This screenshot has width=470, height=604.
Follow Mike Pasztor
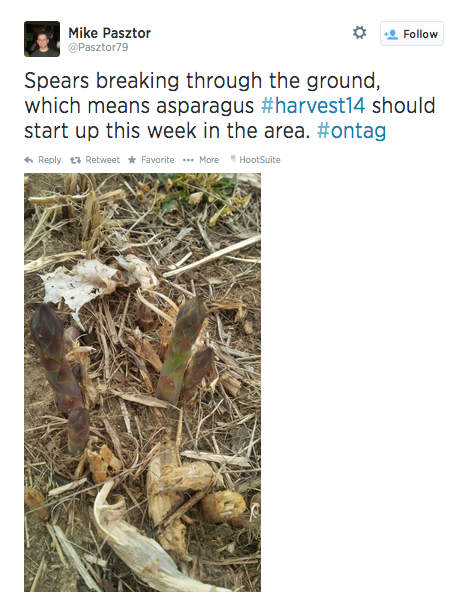click(412, 34)
